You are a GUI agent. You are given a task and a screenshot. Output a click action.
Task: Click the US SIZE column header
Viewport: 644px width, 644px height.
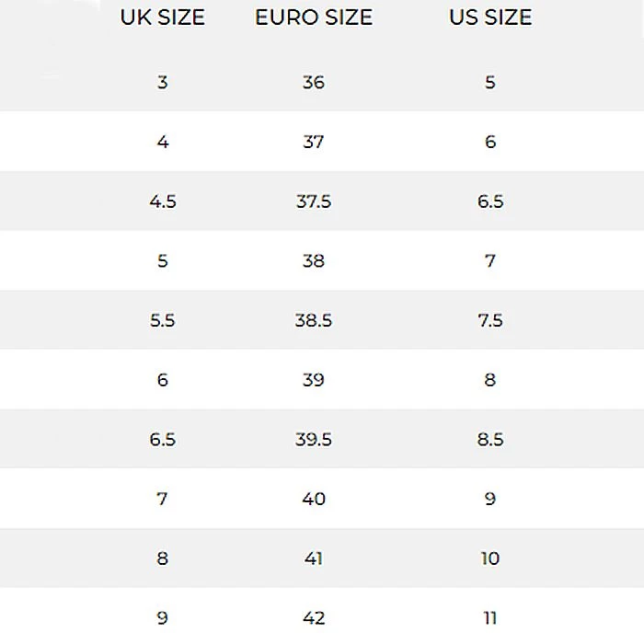[490, 17]
